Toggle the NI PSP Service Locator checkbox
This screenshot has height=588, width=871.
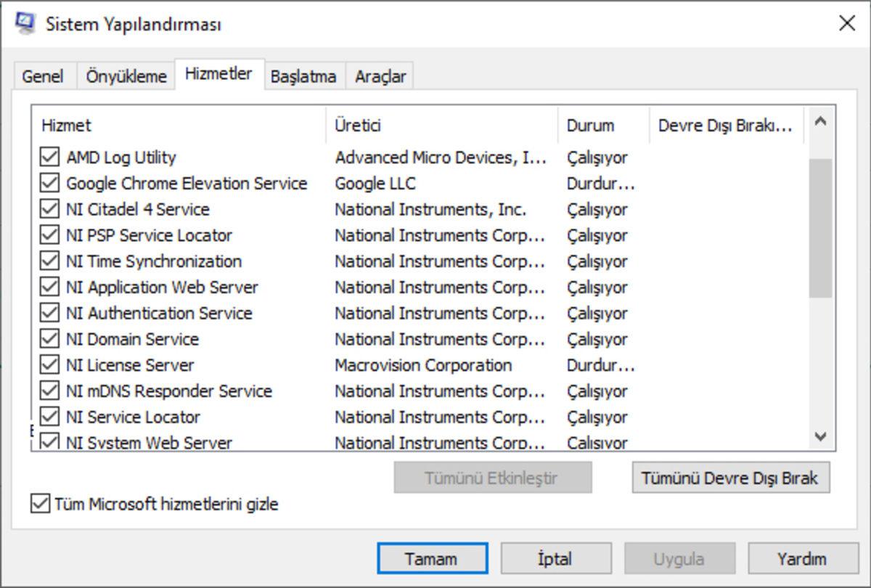[46, 235]
